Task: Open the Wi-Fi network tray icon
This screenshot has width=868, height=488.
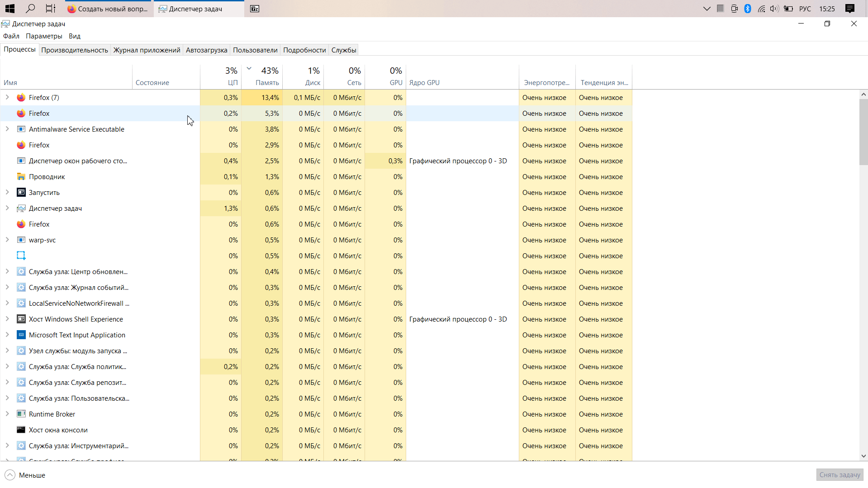Action: [x=761, y=9]
